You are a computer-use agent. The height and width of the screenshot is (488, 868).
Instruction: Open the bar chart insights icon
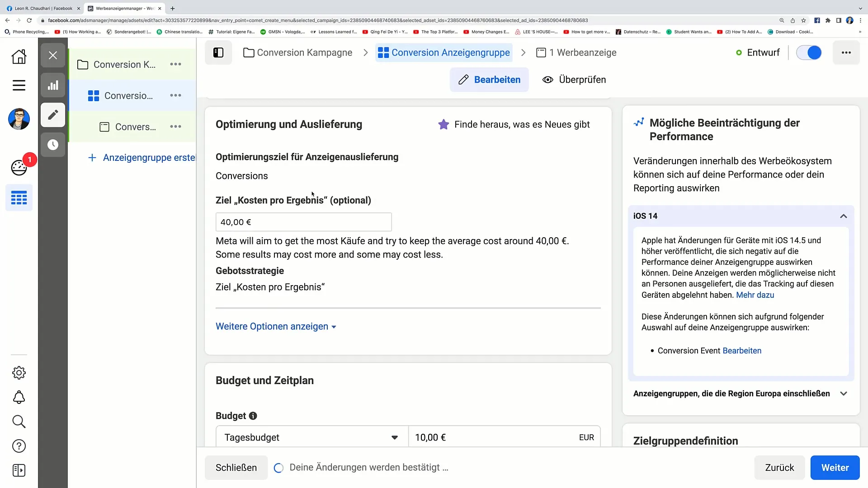53,85
